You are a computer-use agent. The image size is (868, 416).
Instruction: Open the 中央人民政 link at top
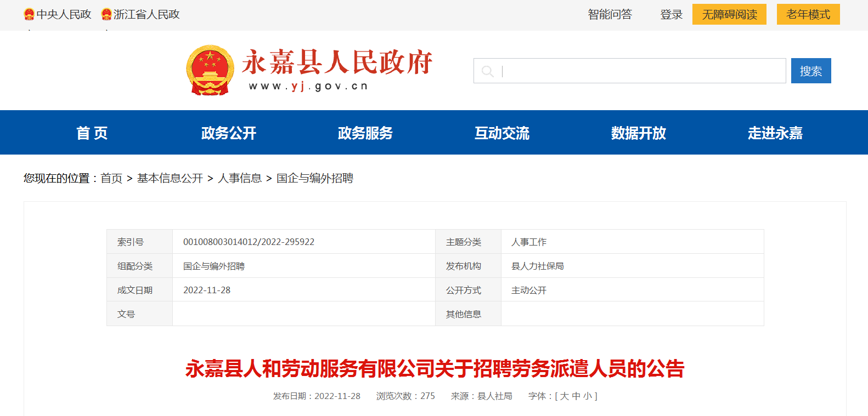coord(64,14)
